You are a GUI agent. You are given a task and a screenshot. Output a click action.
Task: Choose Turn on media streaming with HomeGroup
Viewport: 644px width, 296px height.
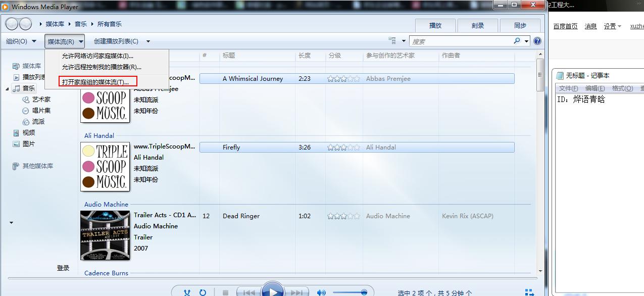[98, 81]
